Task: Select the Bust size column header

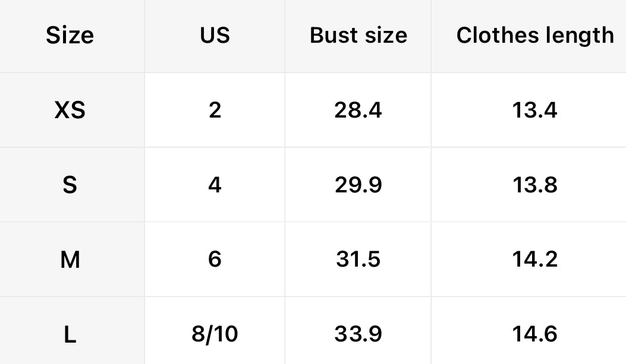Action: (x=358, y=36)
